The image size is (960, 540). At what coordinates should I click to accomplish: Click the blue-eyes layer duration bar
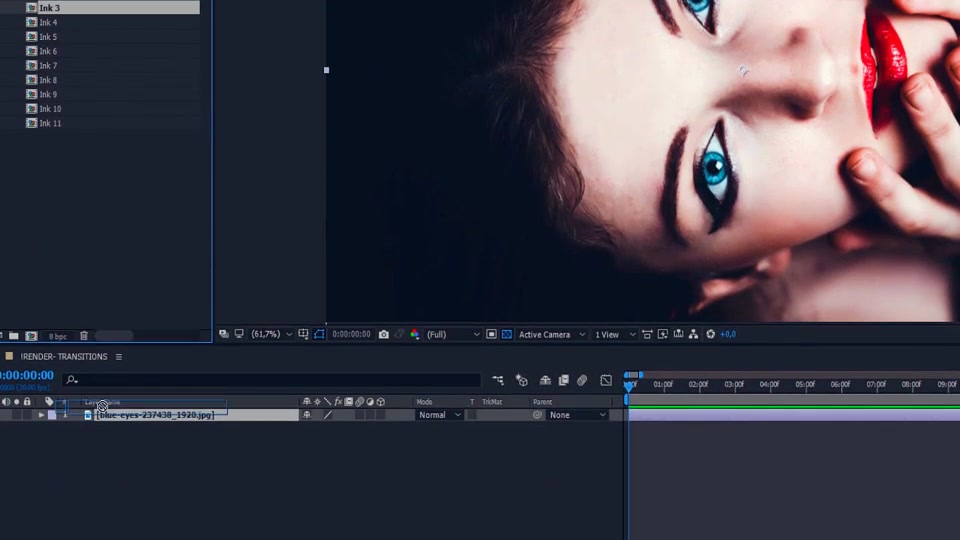click(794, 415)
